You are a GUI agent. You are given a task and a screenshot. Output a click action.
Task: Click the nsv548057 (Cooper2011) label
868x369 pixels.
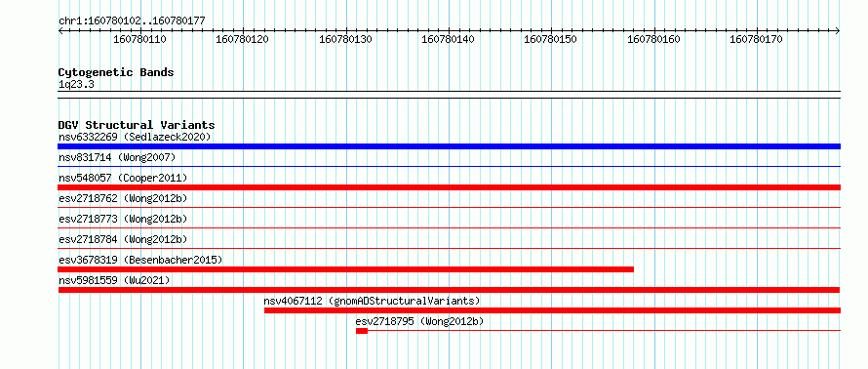[123, 178]
